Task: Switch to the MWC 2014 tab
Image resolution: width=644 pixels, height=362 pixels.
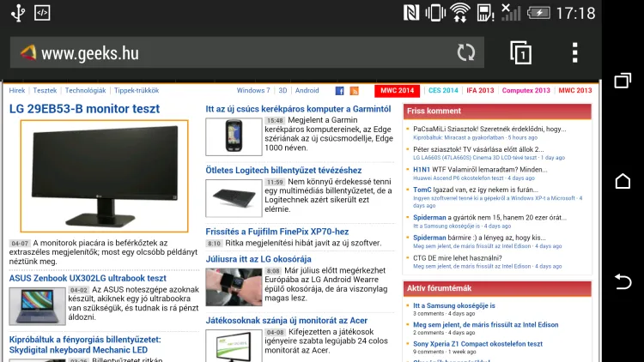Action: (396, 90)
